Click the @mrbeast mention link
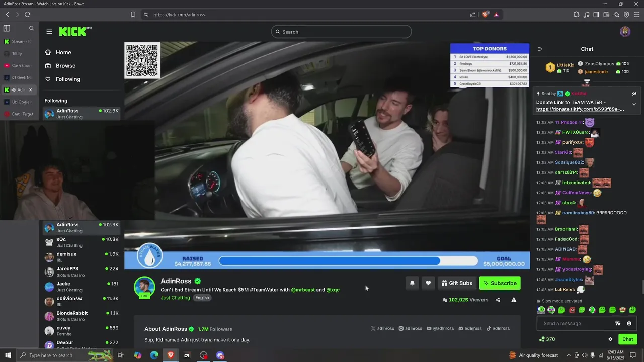 [303, 290]
